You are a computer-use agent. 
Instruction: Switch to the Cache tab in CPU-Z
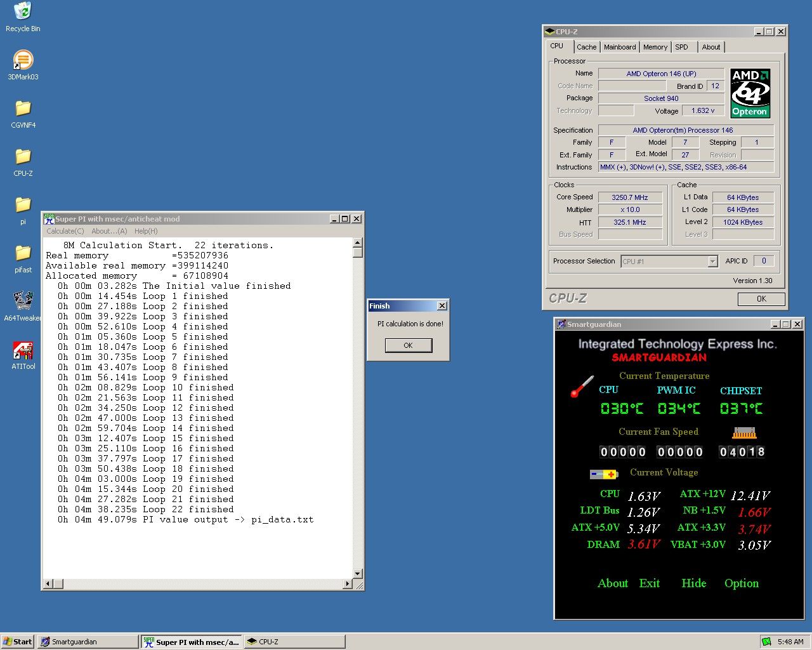[x=586, y=47]
